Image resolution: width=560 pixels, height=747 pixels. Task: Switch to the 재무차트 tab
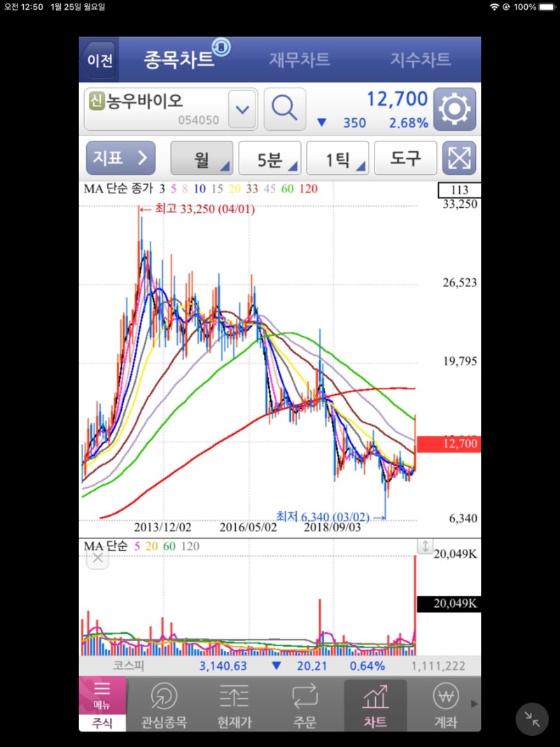click(x=300, y=60)
